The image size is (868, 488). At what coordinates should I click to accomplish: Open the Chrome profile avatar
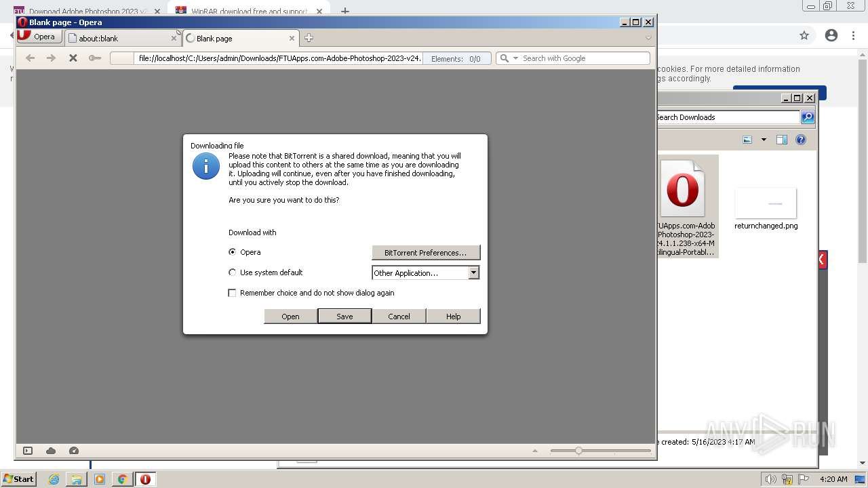831,35
